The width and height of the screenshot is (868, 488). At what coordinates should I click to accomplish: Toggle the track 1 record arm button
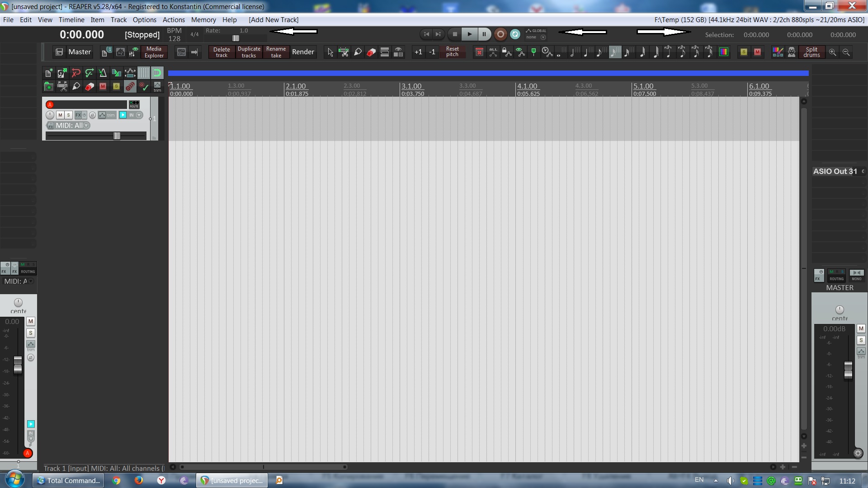click(x=50, y=104)
